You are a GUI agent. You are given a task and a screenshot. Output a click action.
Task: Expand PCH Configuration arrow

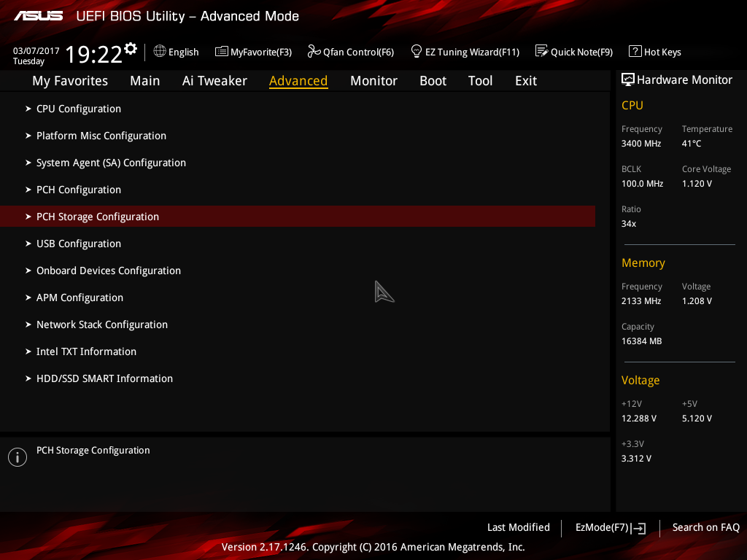coord(28,190)
